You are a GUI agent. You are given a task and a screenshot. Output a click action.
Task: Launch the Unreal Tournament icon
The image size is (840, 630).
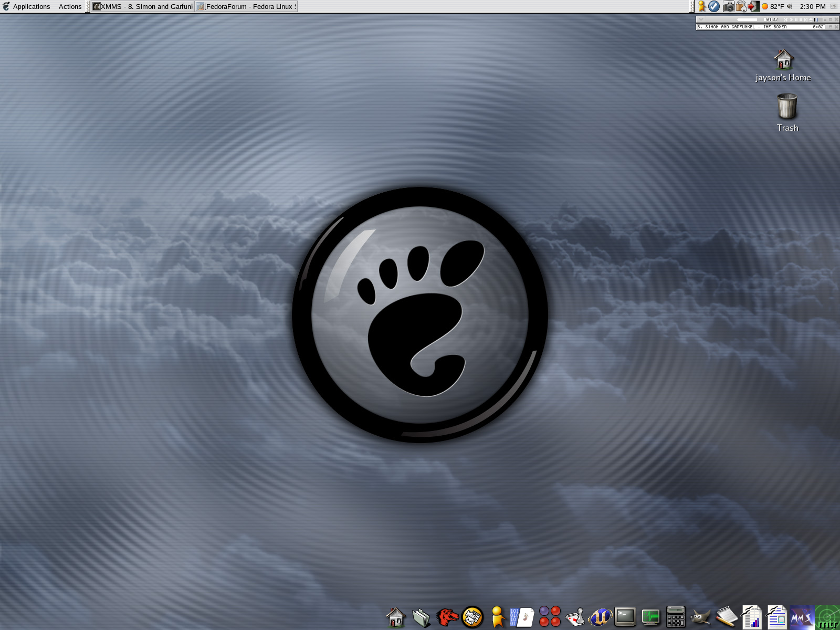(x=600, y=617)
